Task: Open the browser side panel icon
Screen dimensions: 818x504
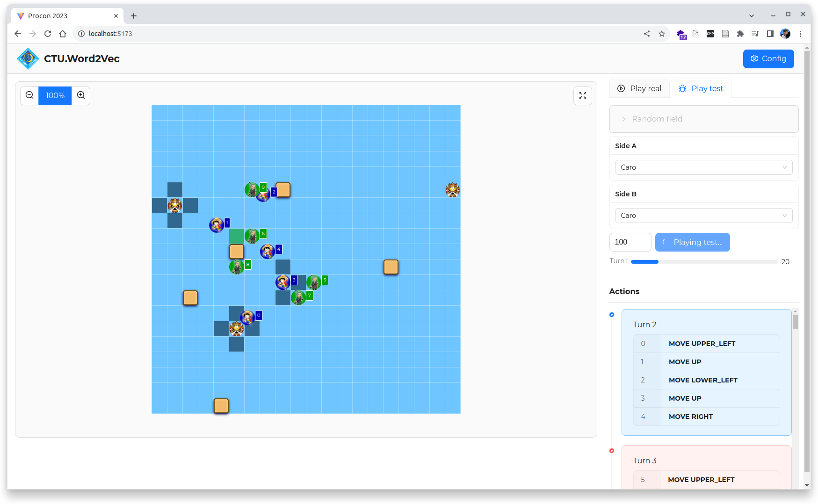Action: [770, 34]
